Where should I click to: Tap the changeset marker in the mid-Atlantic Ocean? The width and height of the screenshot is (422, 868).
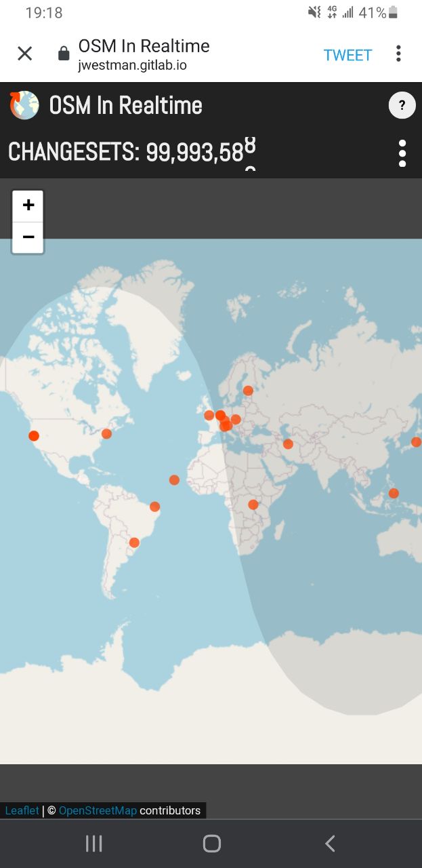pyautogui.click(x=174, y=480)
